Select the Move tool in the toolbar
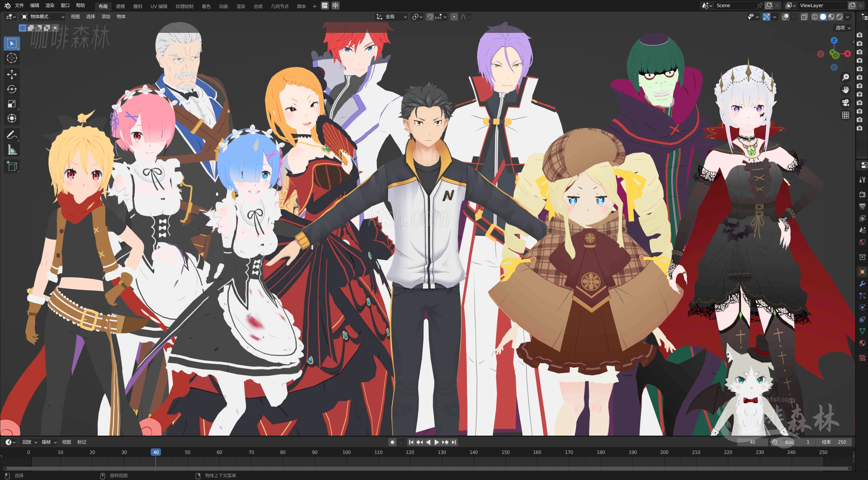 click(x=12, y=75)
